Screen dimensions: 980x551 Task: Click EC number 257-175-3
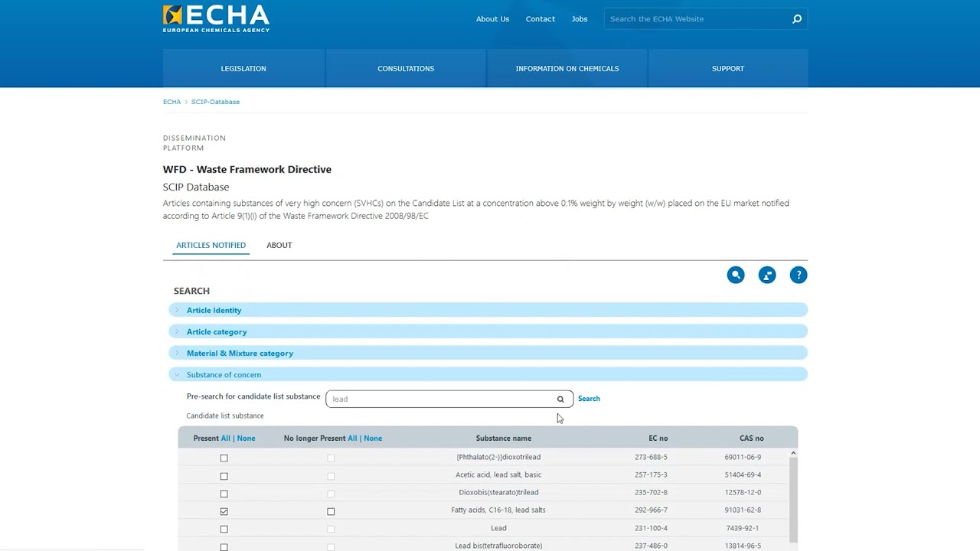pyautogui.click(x=651, y=475)
